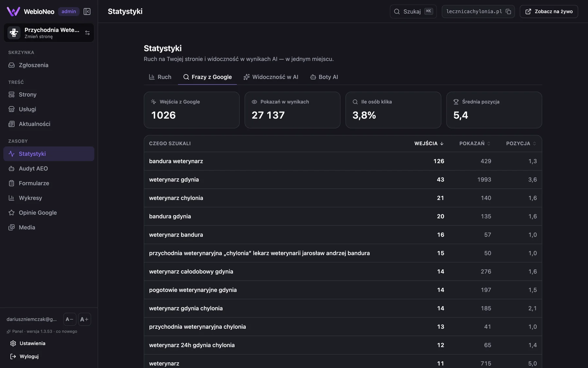Switch to the Ruch tab
This screenshot has width=588, height=368.
click(160, 77)
